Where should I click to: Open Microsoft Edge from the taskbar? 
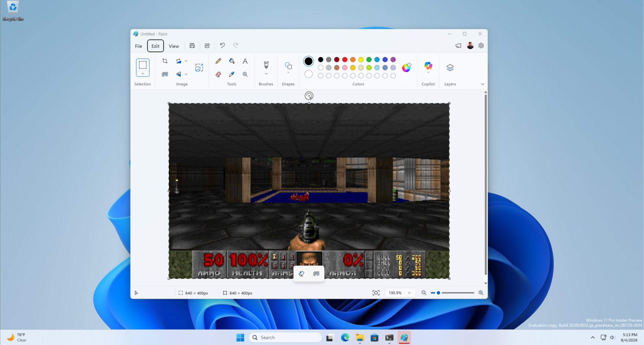point(345,337)
